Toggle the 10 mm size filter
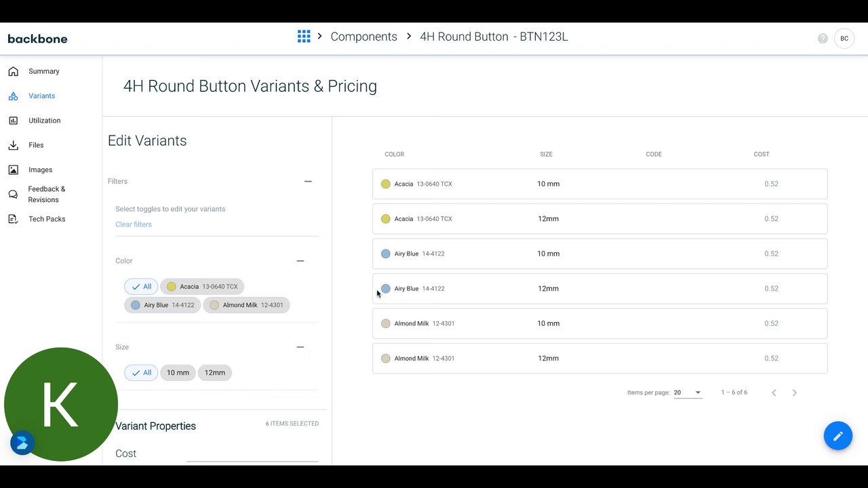This screenshot has width=868, height=488. (x=178, y=373)
